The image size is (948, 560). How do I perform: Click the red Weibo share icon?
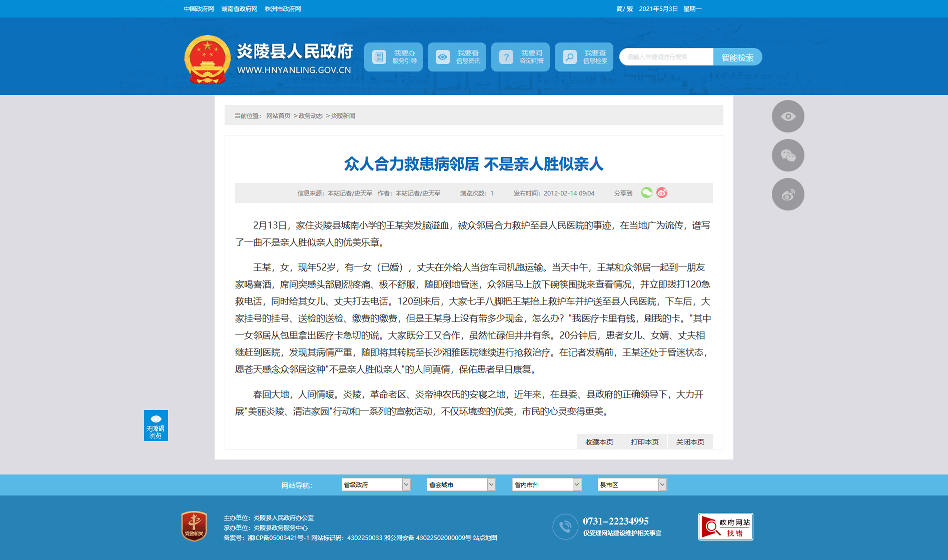[x=662, y=193]
